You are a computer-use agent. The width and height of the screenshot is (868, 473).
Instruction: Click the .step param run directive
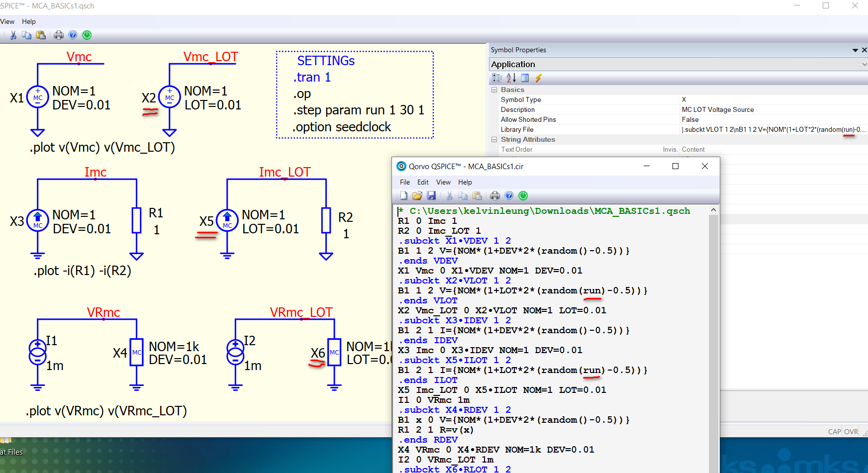(359, 110)
